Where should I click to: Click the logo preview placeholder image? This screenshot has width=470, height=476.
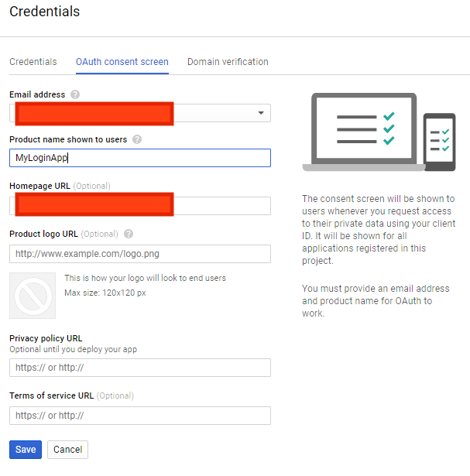(33, 295)
